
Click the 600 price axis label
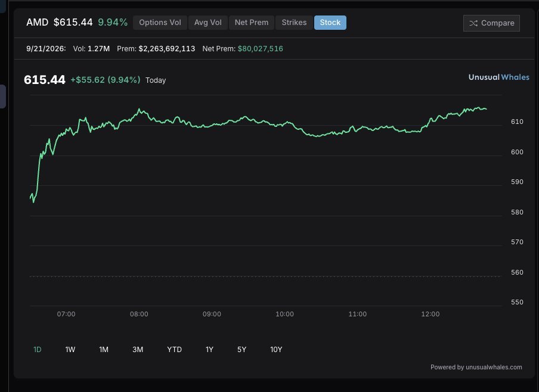pos(517,152)
